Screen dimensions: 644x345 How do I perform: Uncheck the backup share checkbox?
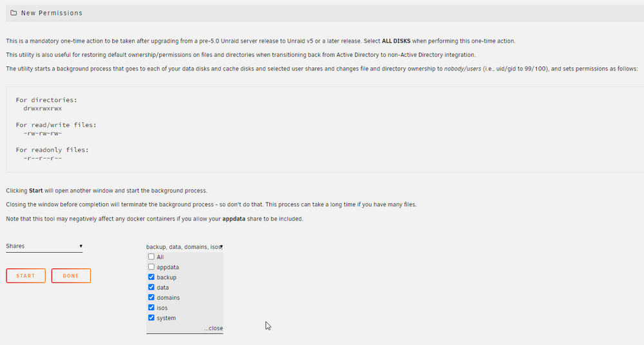151,277
